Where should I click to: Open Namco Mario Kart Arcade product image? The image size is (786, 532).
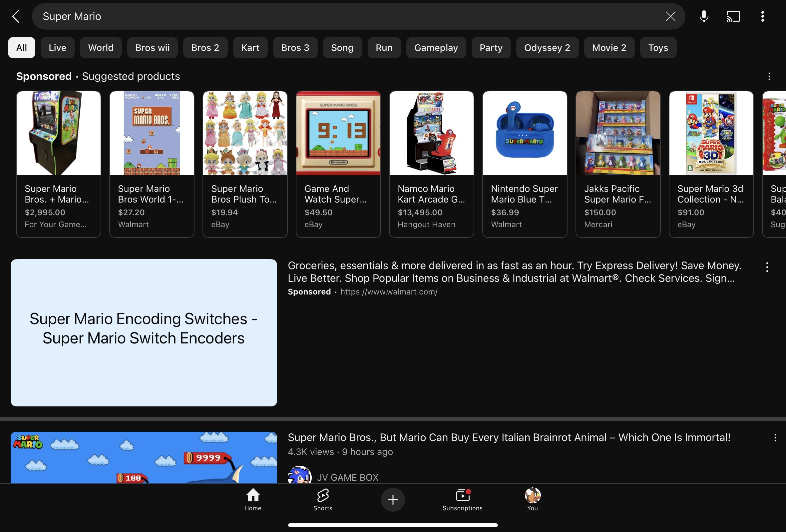tap(432, 133)
